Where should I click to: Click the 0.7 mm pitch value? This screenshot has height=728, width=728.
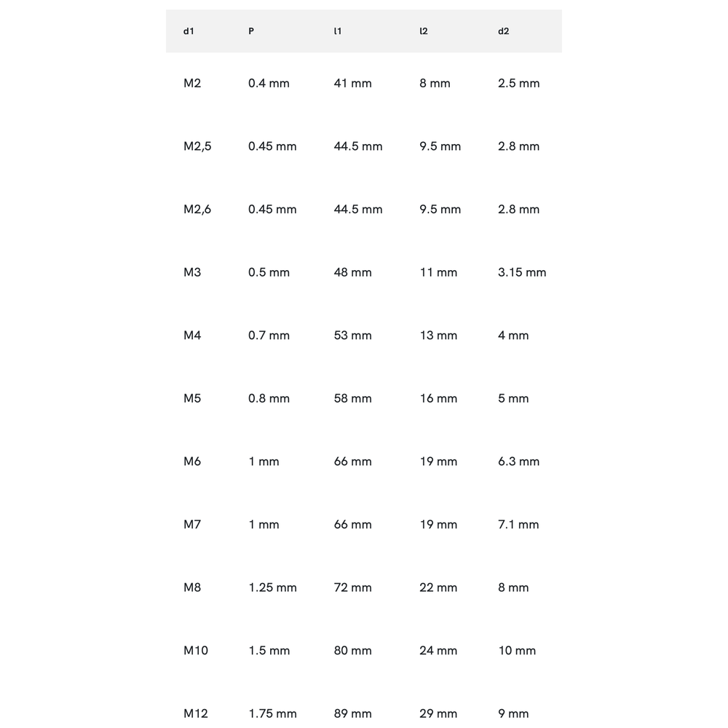(269, 336)
